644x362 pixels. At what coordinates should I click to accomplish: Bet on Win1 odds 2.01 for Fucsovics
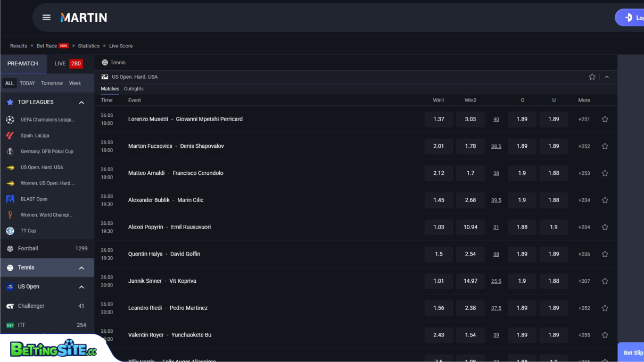(439, 146)
